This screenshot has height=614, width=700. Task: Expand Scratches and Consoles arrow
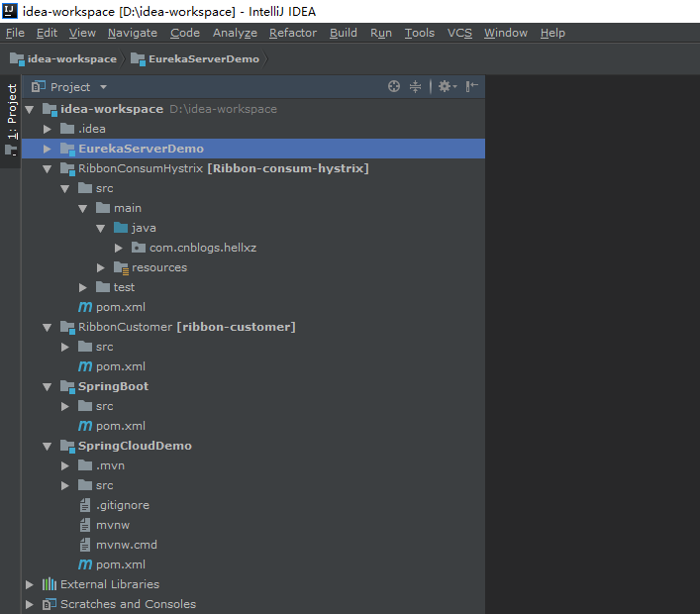(x=30, y=604)
